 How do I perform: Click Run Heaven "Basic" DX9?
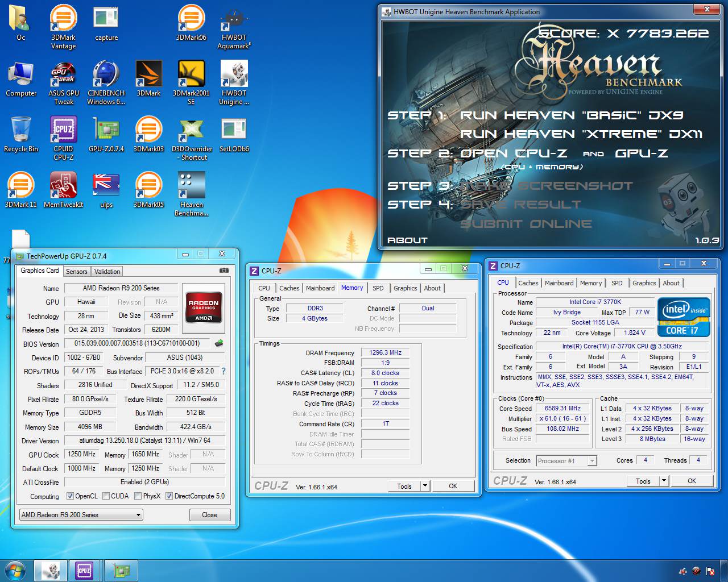coord(572,115)
